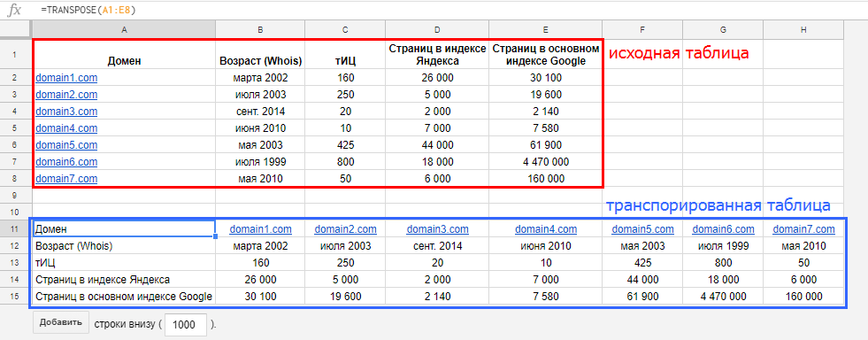The width and height of the screenshot is (868, 340).
Task: Click the 1000 rows input field
Action: pos(186,324)
